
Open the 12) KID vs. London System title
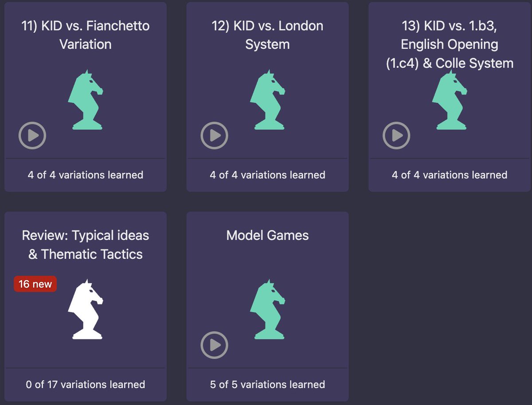(x=268, y=35)
